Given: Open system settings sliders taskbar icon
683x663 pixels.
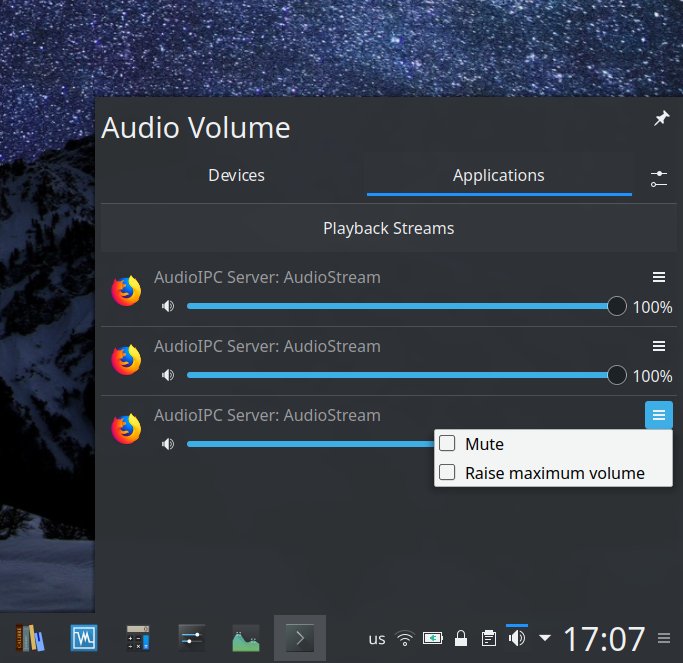Looking at the screenshot, I should coord(192,638).
